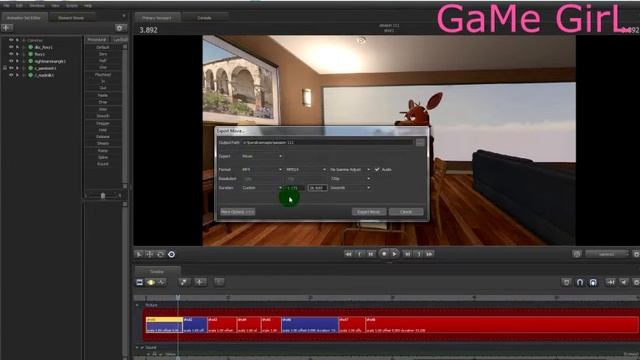
Task: Toggle eye visibility for foxy1
Action: click(x=11, y=54)
